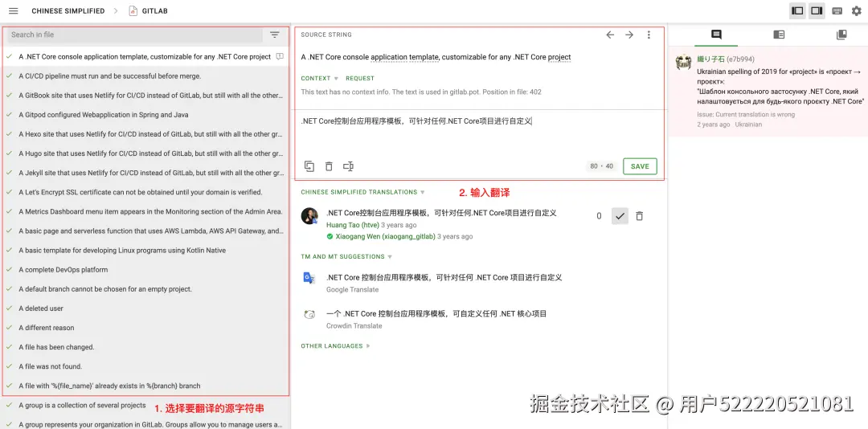
Task: Open editor settings gear
Action: point(857,11)
